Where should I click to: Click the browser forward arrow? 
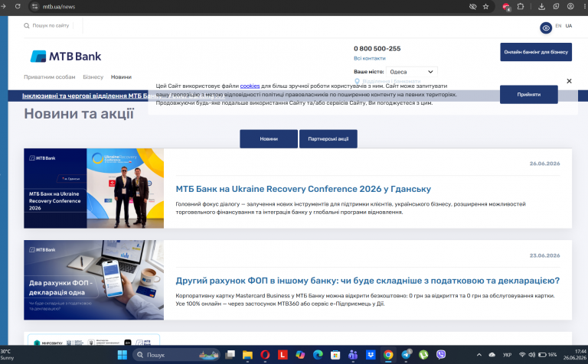coord(3,6)
